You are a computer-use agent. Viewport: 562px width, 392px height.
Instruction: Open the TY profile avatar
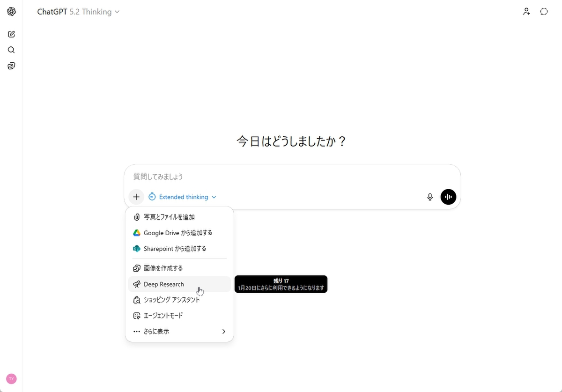click(x=11, y=379)
